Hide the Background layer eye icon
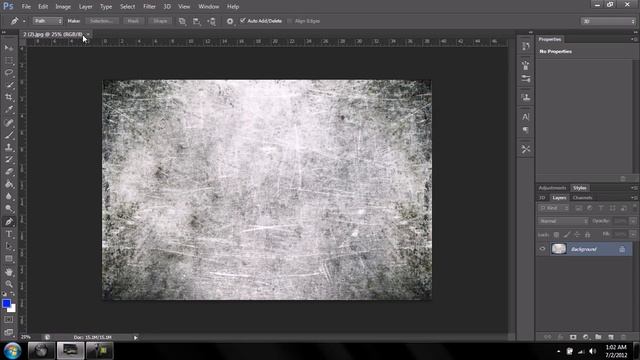The image size is (640, 360). (x=542, y=249)
